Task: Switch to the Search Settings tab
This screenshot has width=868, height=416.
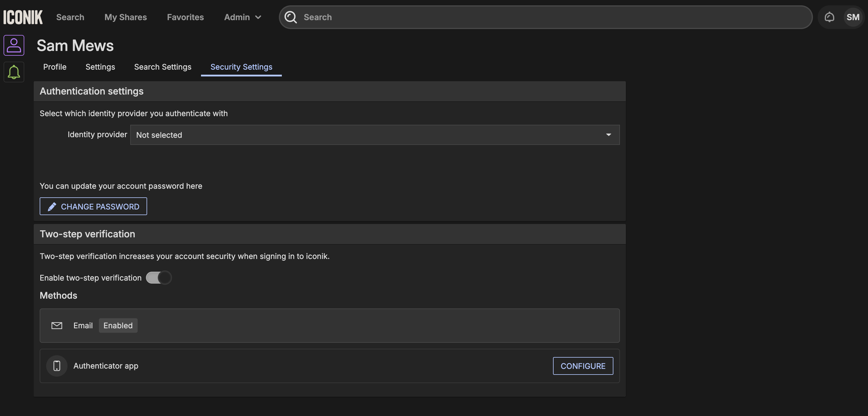Action: tap(163, 67)
